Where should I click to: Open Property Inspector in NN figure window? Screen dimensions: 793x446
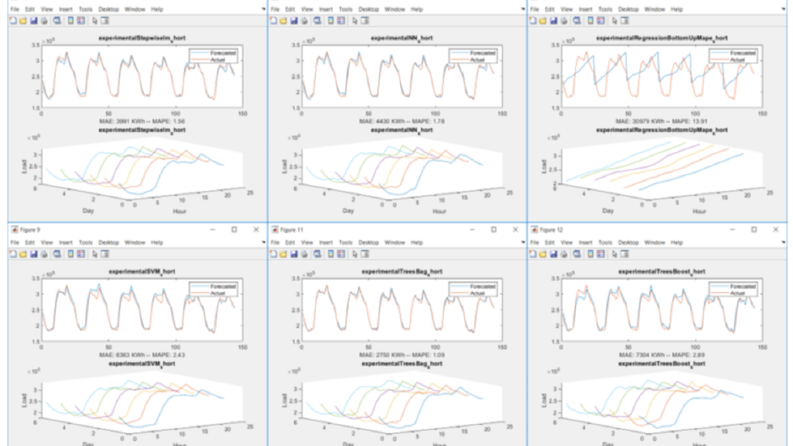tap(365, 21)
